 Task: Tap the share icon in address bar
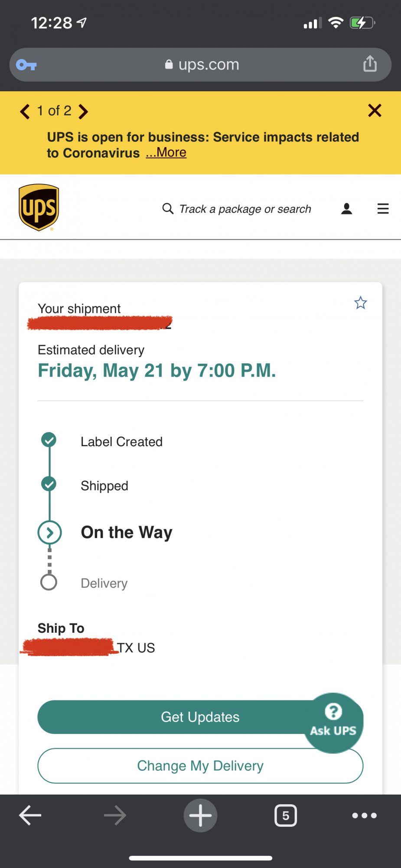click(x=370, y=64)
